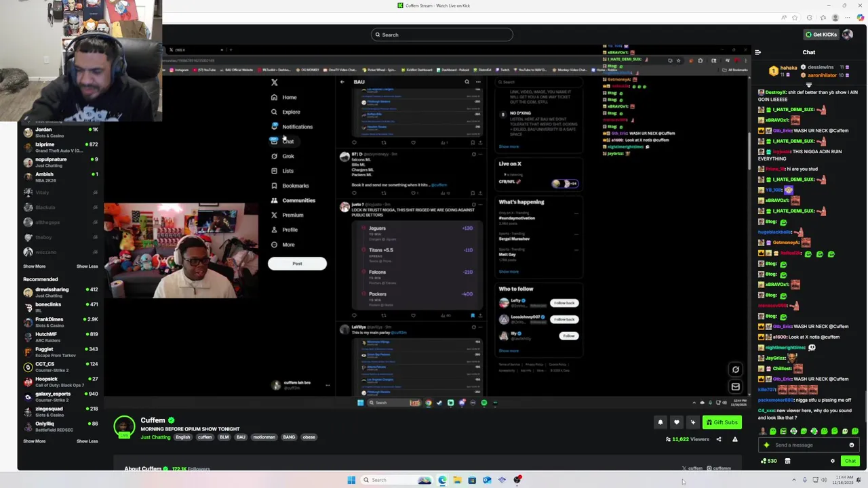This screenshot has height=488, width=868.
Task: Open the emoji picker in message box
Action: pos(852,445)
